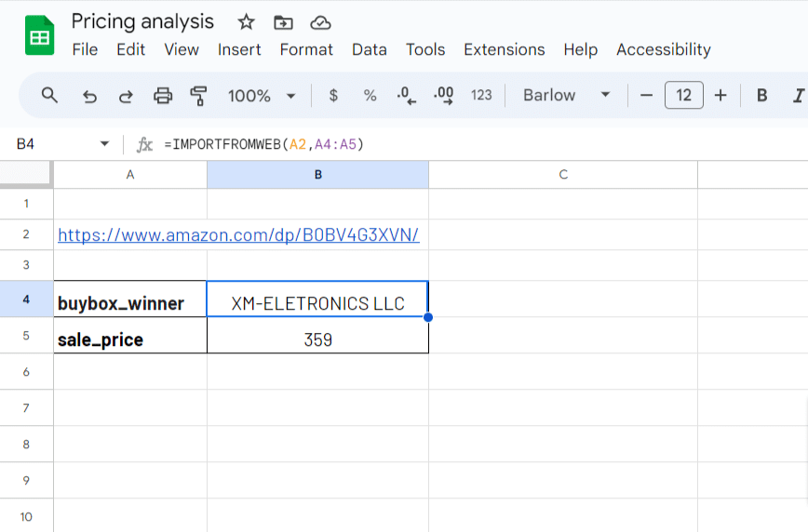Click the print icon
Viewport: 808px width, 532px height.
(x=163, y=95)
